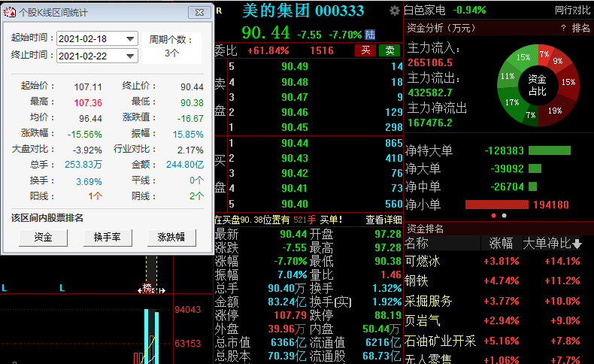Click the first L marker on chart
The height and width of the screenshot is (364, 594).
[x=5, y=288]
